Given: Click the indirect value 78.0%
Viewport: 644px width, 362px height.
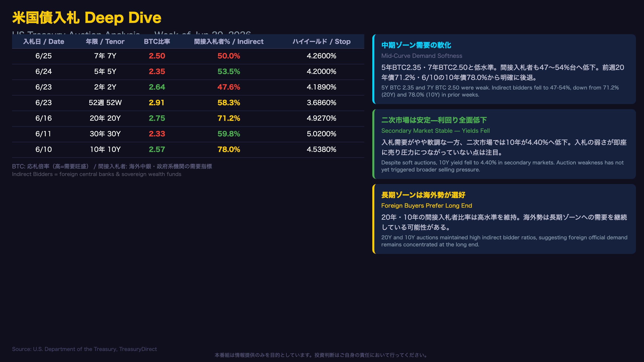Looking at the screenshot, I should [229, 149].
